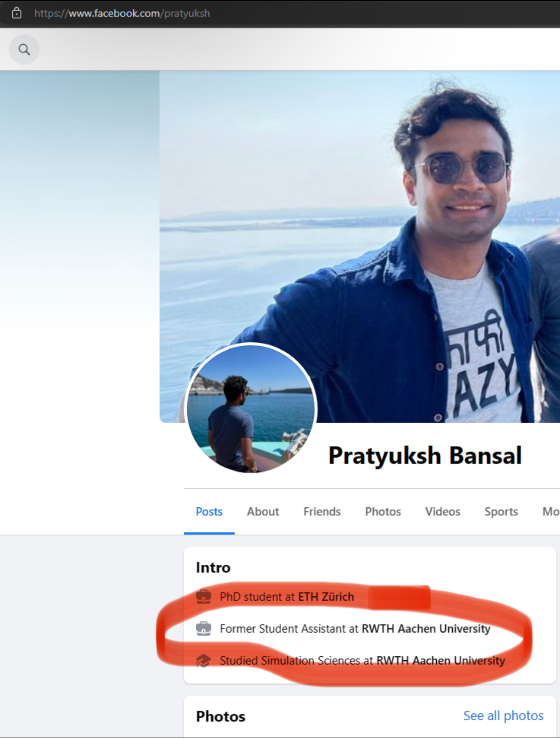Select the Posts tab
The height and width of the screenshot is (738, 560).
click(x=209, y=512)
